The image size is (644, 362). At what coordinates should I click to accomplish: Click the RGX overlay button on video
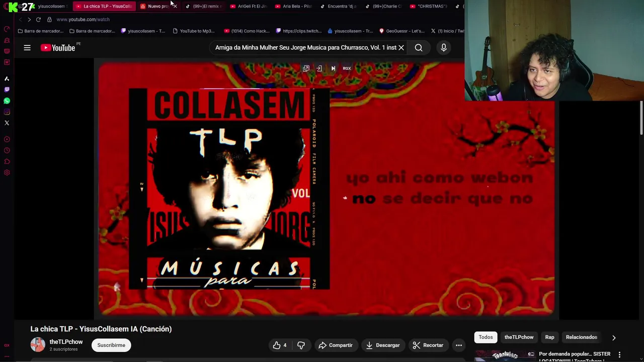tap(347, 68)
